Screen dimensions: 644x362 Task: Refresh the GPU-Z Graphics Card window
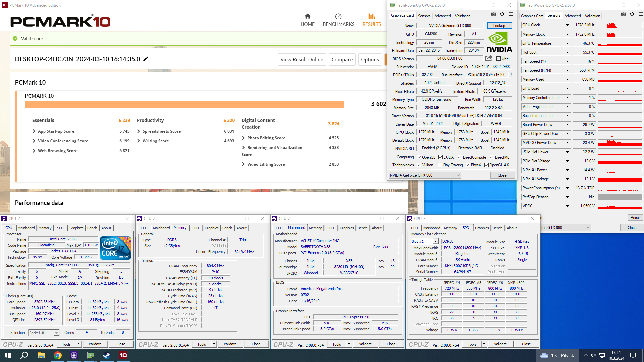[x=502, y=14]
